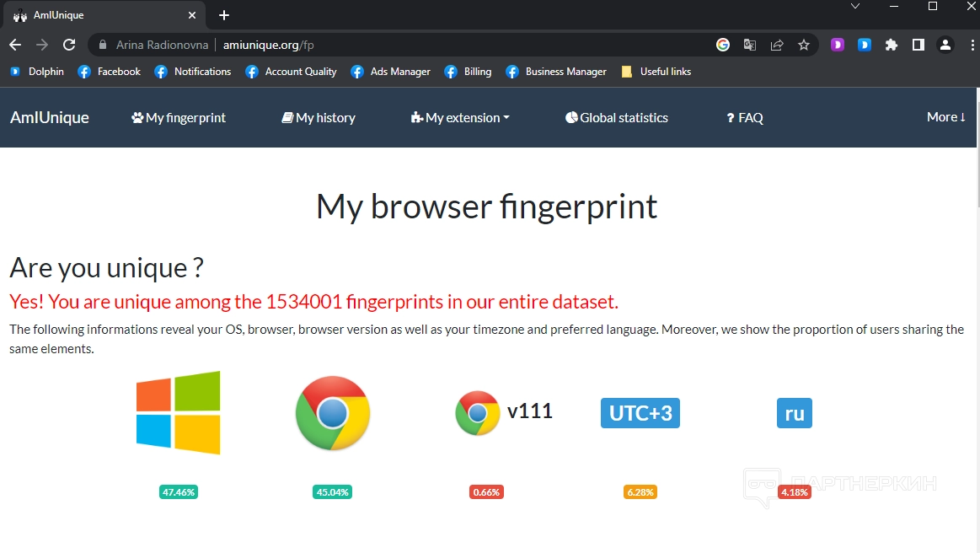
Task: Open the tab search chevron in title bar
Action: coord(855,7)
